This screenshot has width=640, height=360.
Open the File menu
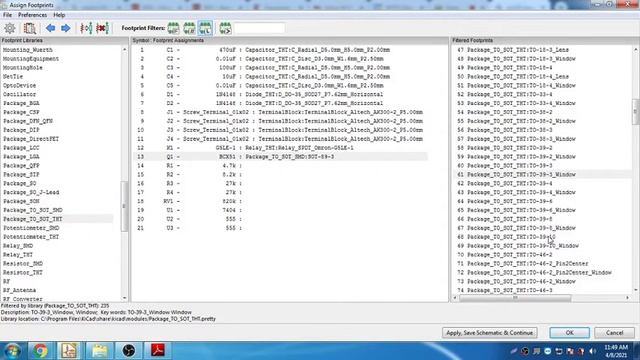click(7, 15)
